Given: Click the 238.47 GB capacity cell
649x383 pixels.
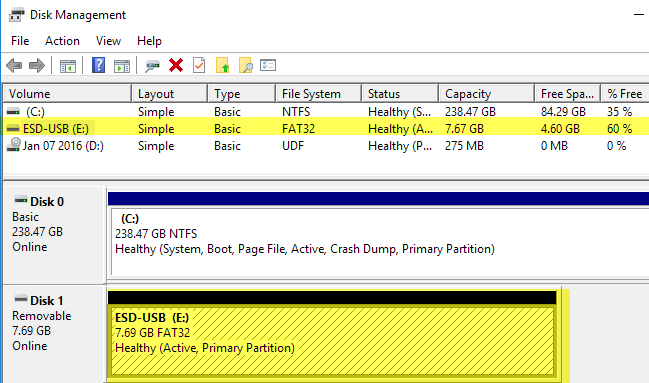Looking at the screenshot, I should 470,112.
